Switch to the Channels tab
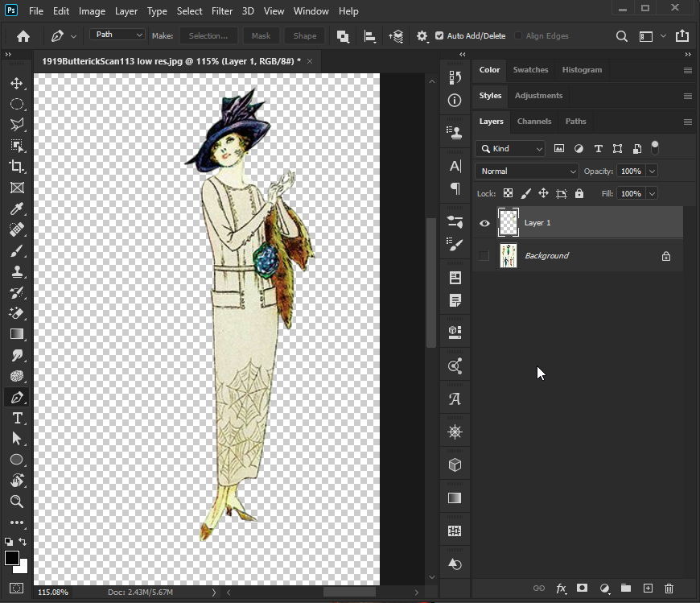Image resolution: width=700 pixels, height=603 pixels. click(x=534, y=122)
